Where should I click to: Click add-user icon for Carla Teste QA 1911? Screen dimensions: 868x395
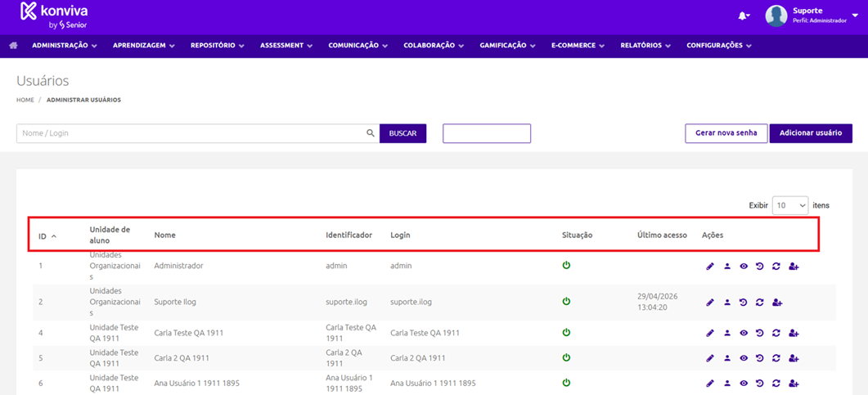[794, 333]
